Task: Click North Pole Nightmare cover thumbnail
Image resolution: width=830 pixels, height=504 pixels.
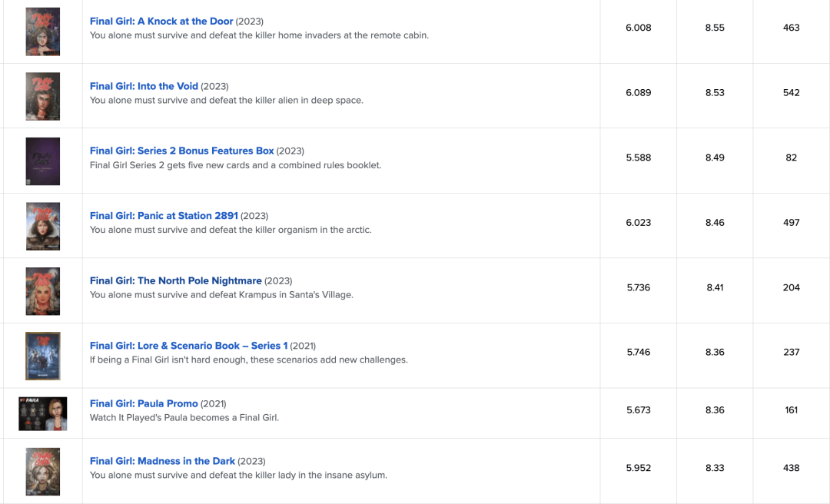Action: (42, 290)
